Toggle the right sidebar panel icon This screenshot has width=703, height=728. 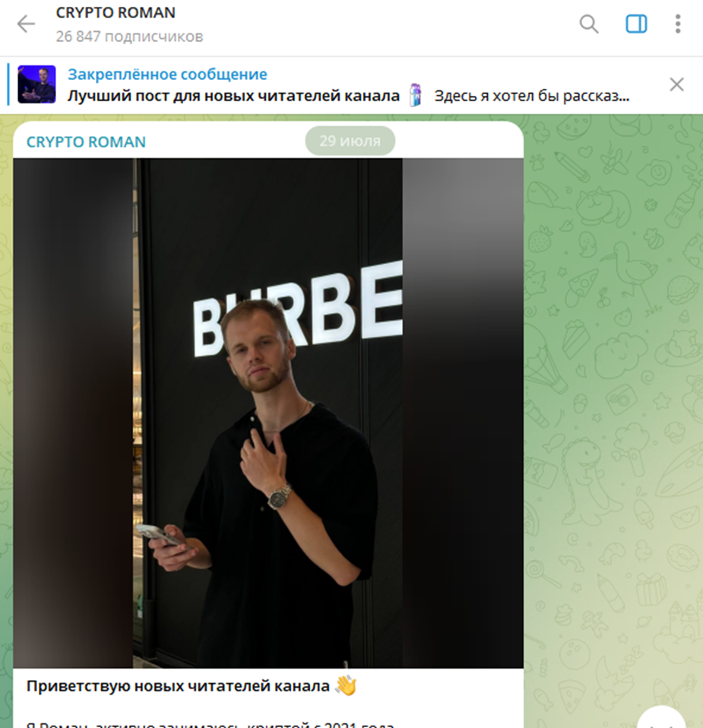pyautogui.click(x=636, y=24)
